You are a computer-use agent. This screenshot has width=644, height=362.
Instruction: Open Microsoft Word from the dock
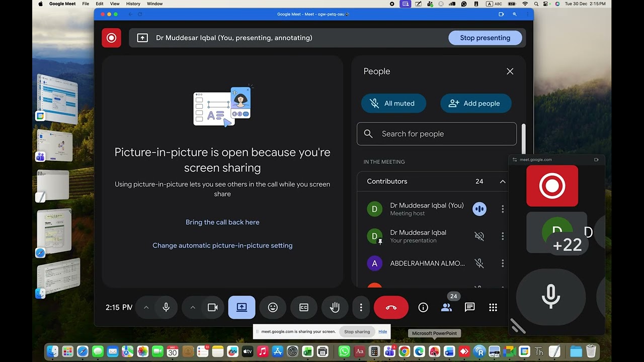pyautogui.click(x=449, y=351)
